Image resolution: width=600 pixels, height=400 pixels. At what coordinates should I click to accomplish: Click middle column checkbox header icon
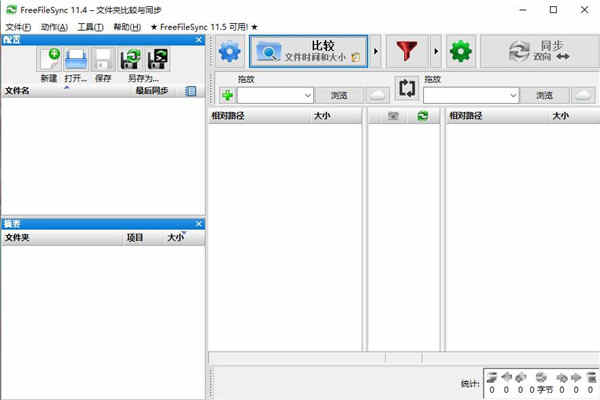393,116
